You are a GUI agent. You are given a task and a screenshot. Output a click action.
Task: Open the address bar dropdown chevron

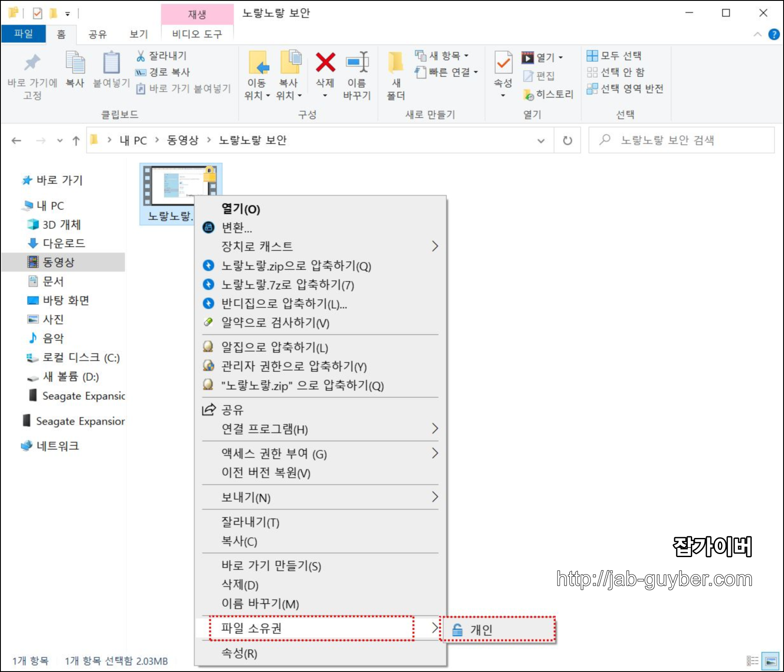click(x=541, y=140)
